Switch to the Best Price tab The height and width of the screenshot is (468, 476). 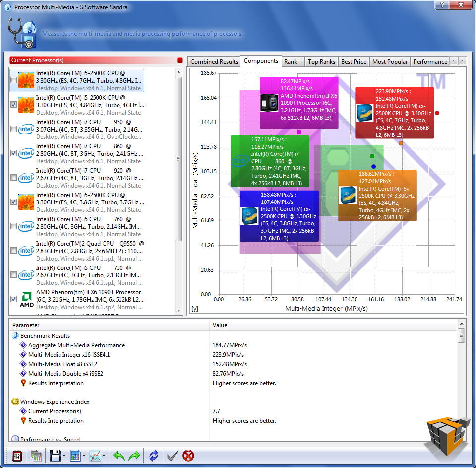point(354,62)
